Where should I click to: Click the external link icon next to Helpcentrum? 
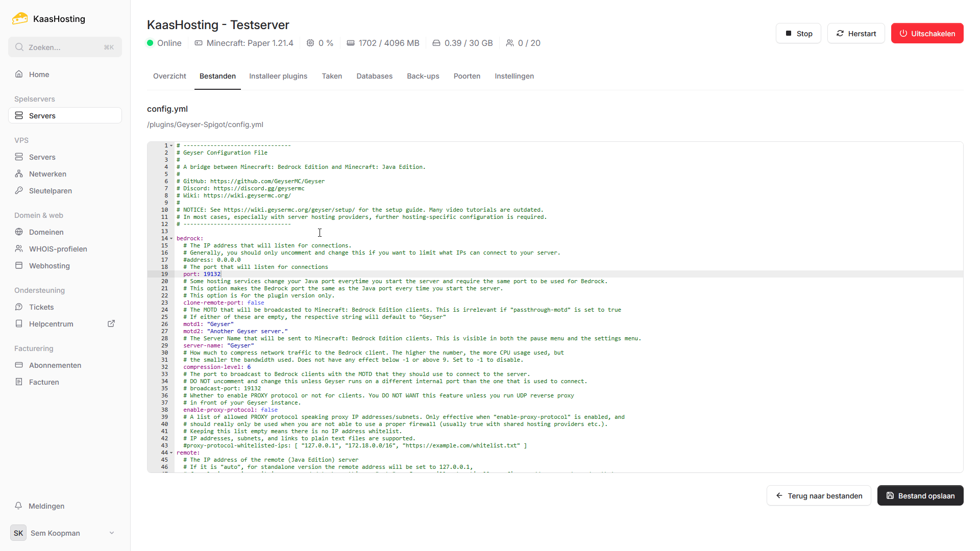pyautogui.click(x=111, y=324)
